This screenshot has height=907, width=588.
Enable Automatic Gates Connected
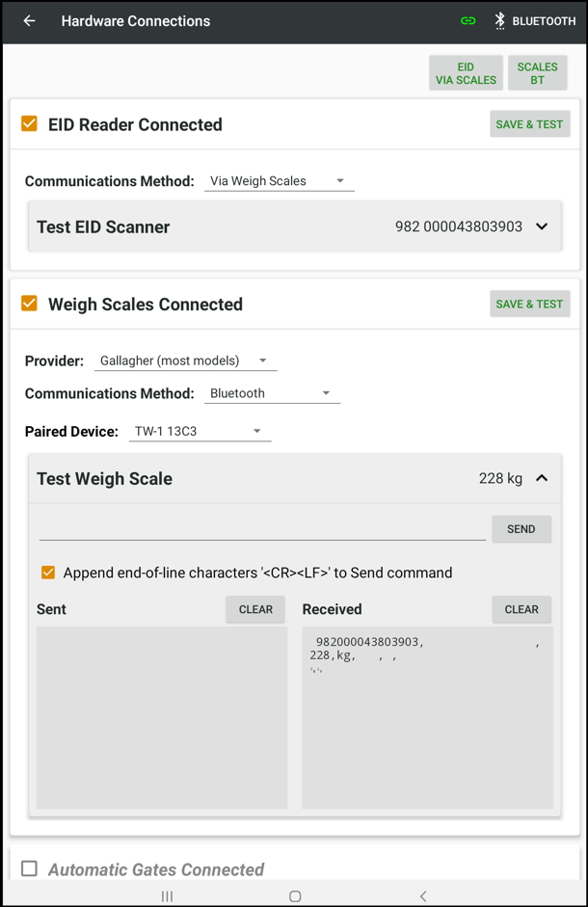tap(28, 868)
